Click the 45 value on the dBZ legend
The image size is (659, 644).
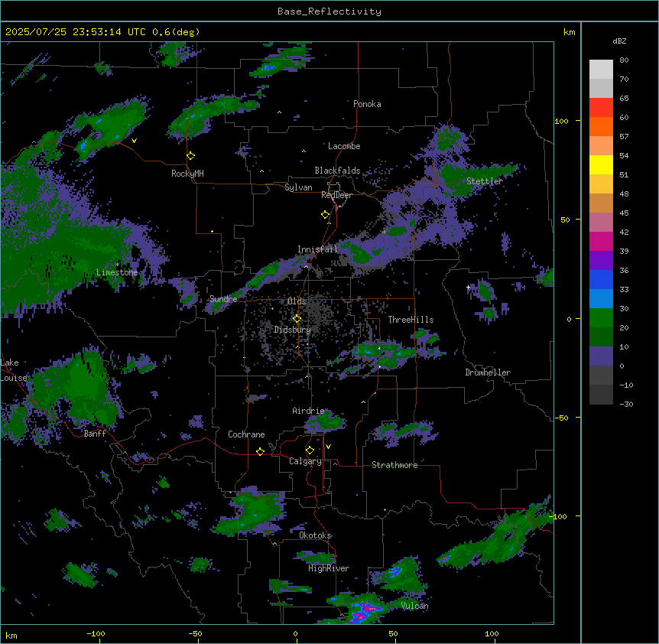624,213
